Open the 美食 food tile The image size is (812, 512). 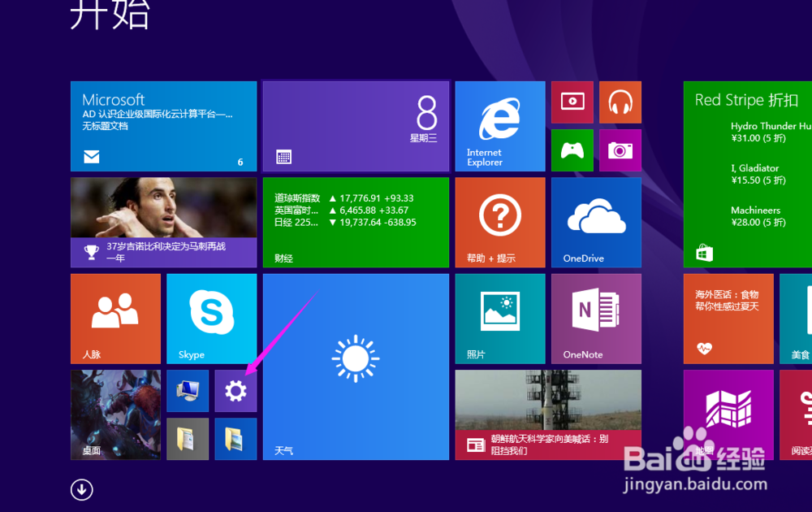click(796, 319)
